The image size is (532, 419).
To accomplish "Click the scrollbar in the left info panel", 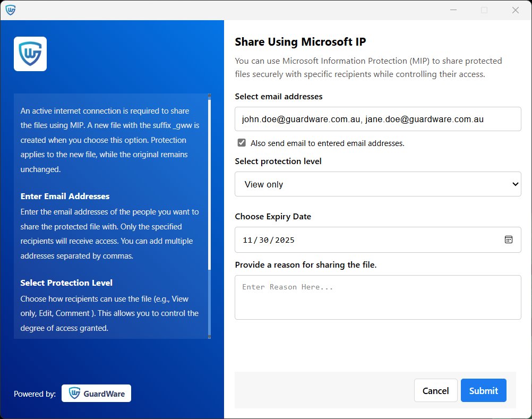I will (210, 212).
